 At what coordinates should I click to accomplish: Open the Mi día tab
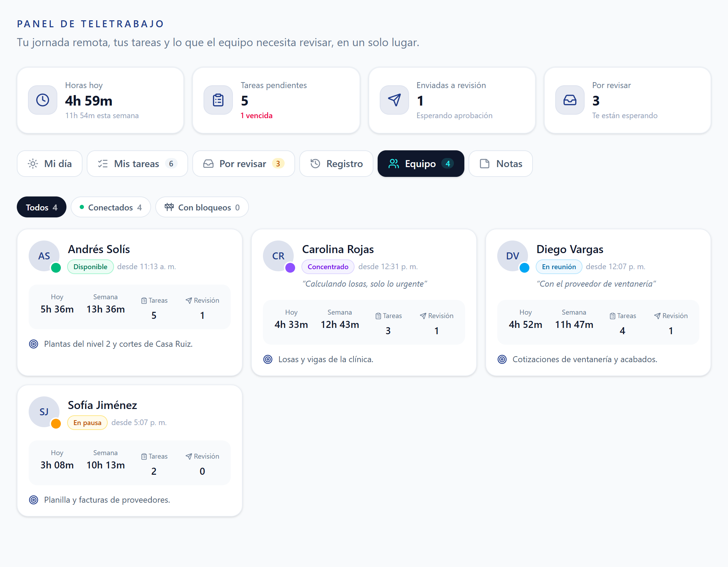(50, 164)
